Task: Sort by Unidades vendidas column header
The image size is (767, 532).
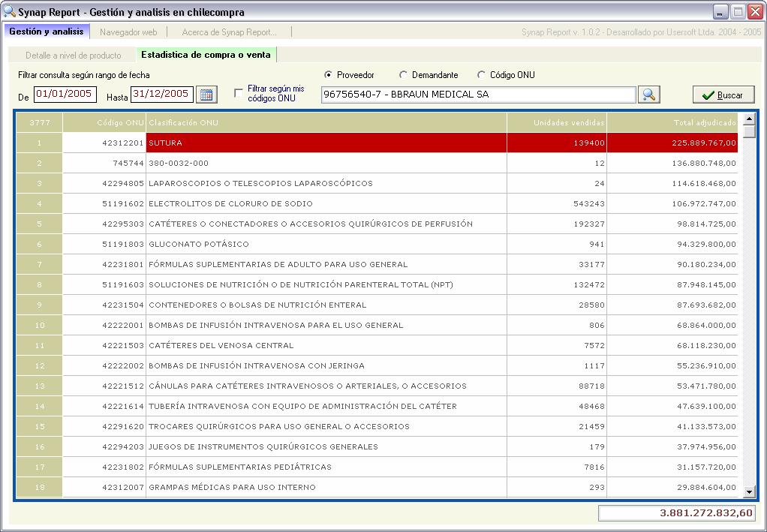Action: point(557,123)
